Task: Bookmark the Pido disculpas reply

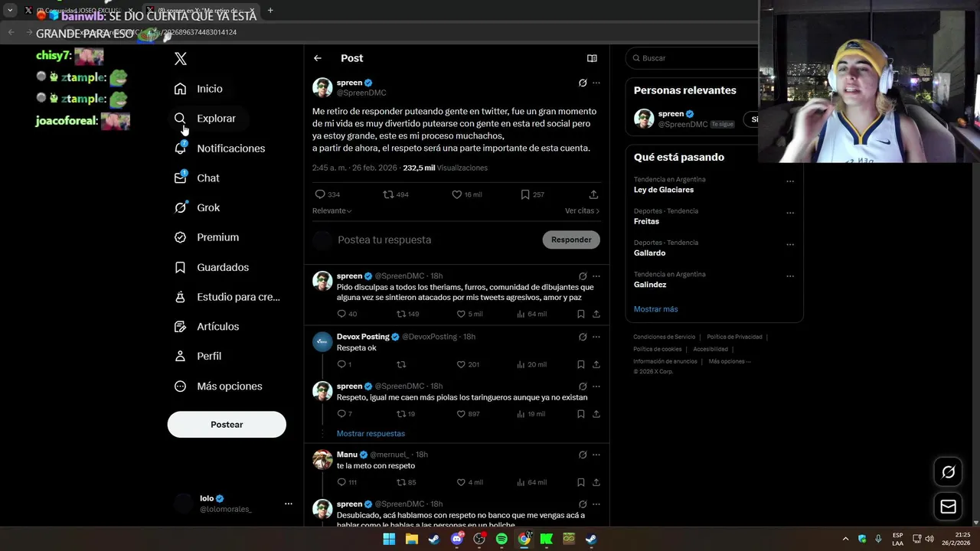Action: point(581,314)
